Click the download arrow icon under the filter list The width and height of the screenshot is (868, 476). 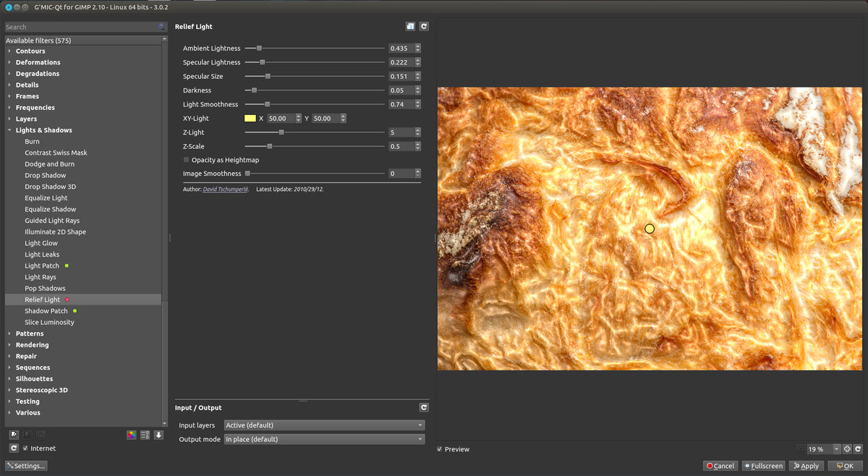coord(158,435)
